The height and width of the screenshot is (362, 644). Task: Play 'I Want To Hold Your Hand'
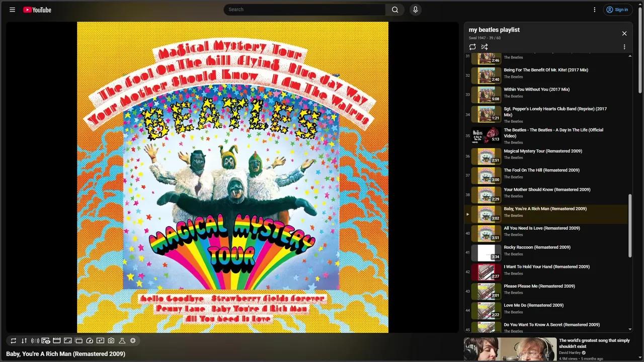pyautogui.click(x=547, y=267)
